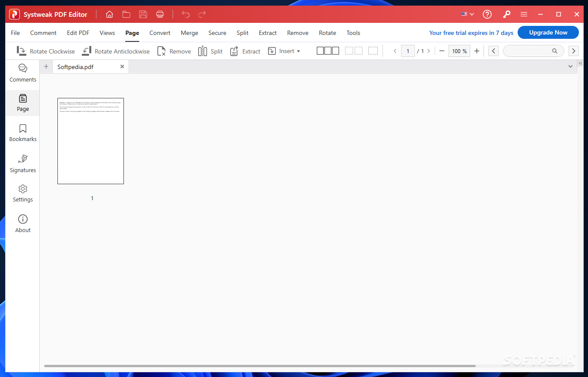Click the key registration icon
The width and height of the screenshot is (588, 377).
[506, 14]
